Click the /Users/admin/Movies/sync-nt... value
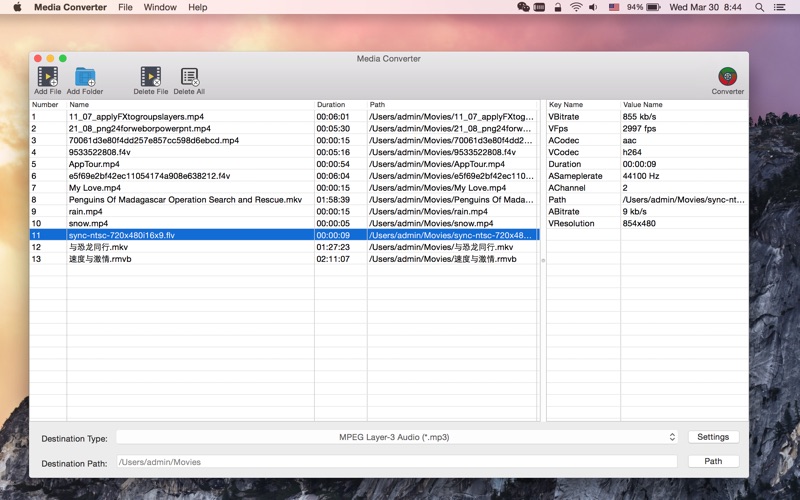The image size is (800, 500). pos(683,199)
